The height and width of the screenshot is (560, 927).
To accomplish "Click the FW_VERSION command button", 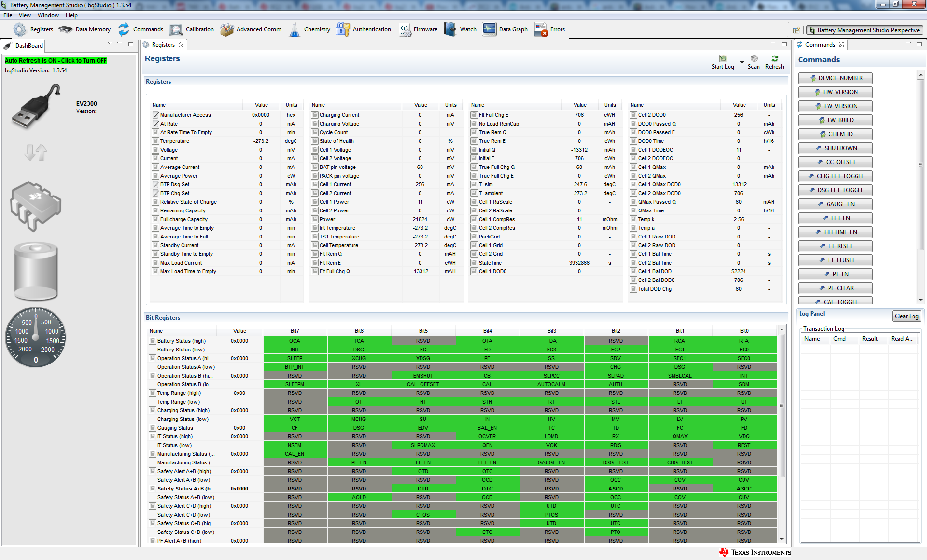I will pos(835,106).
